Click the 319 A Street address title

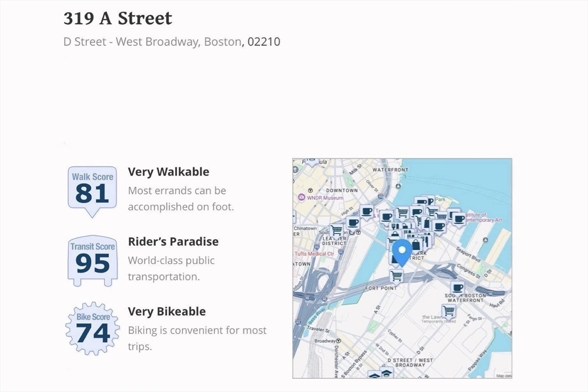point(118,18)
